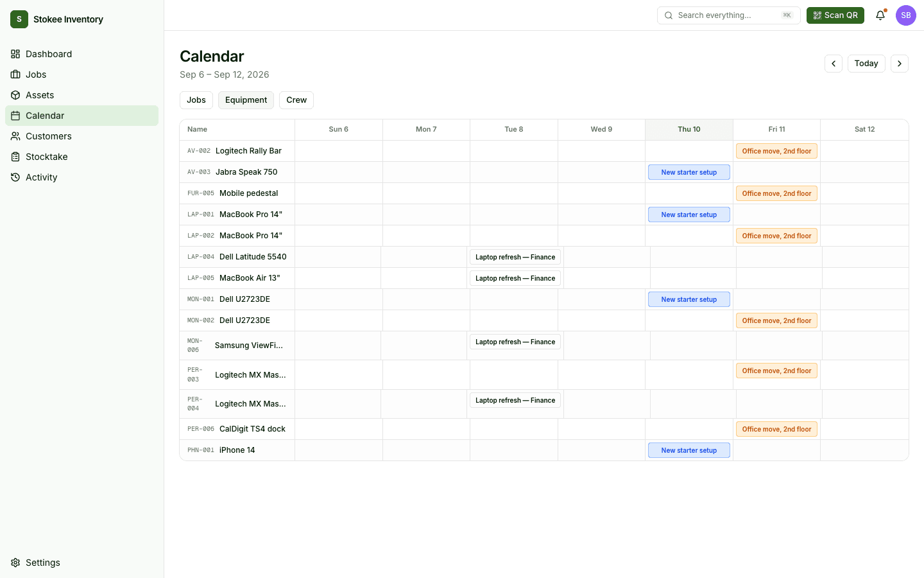Jump to Today
This screenshot has width=924, height=578.
click(866, 64)
